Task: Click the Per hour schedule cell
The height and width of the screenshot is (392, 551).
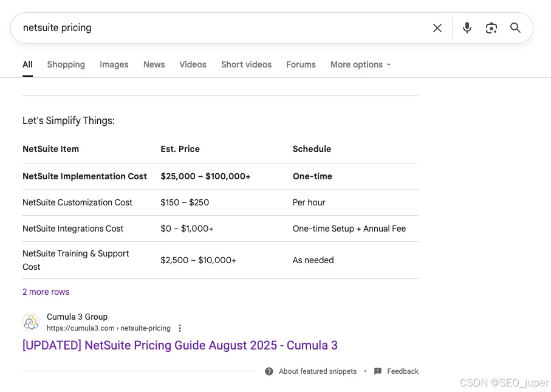Action: click(x=309, y=202)
